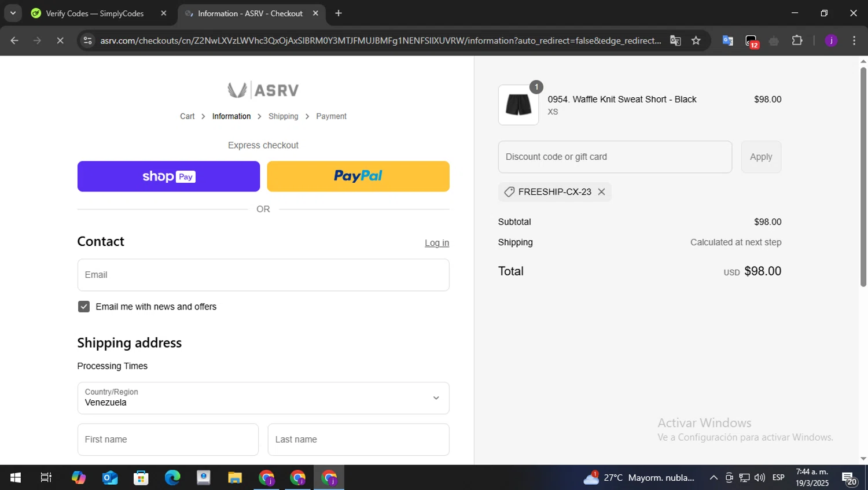Image resolution: width=868 pixels, height=490 pixels.
Task: View site information icon in address bar
Action: [x=88, y=40]
